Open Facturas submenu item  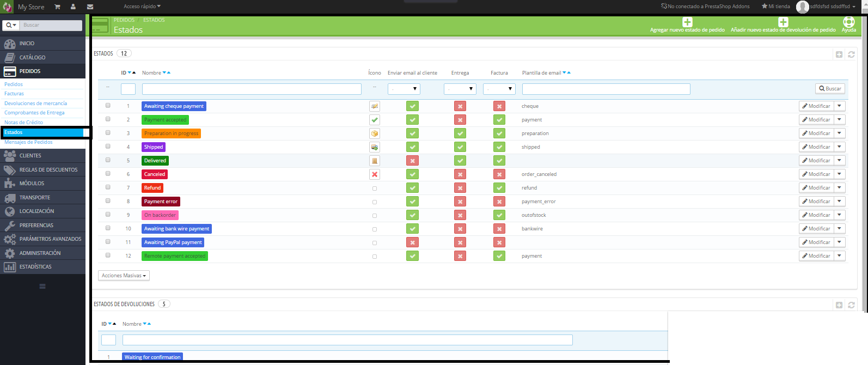[14, 94]
